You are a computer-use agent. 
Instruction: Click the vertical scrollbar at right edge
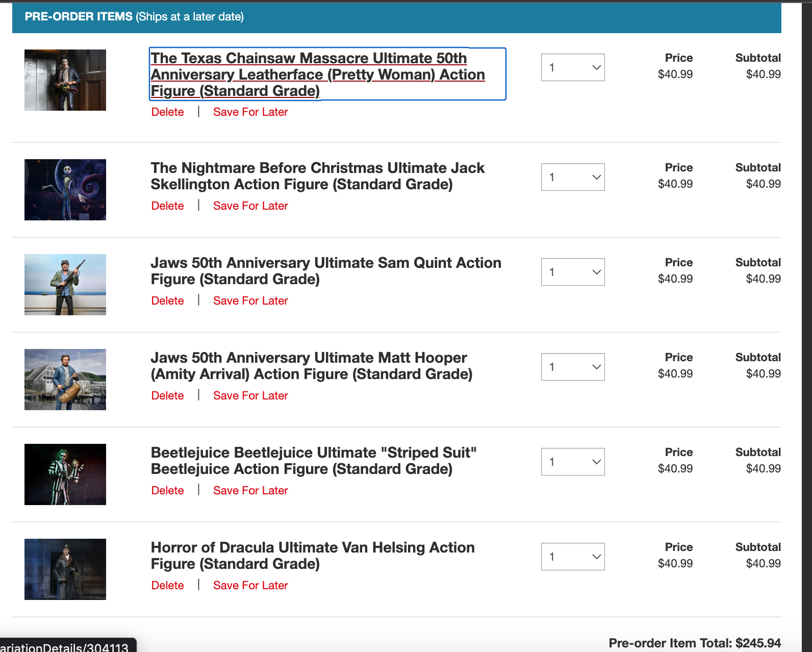point(807,327)
